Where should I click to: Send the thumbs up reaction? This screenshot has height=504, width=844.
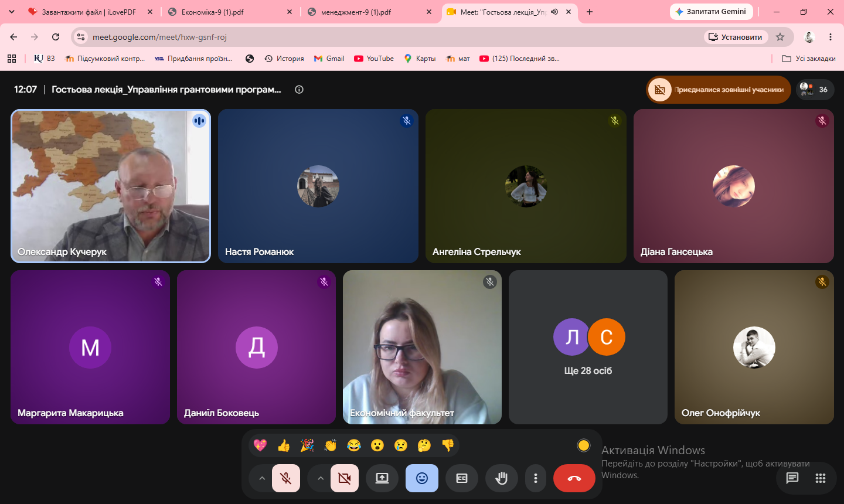[x=284, y=445]
